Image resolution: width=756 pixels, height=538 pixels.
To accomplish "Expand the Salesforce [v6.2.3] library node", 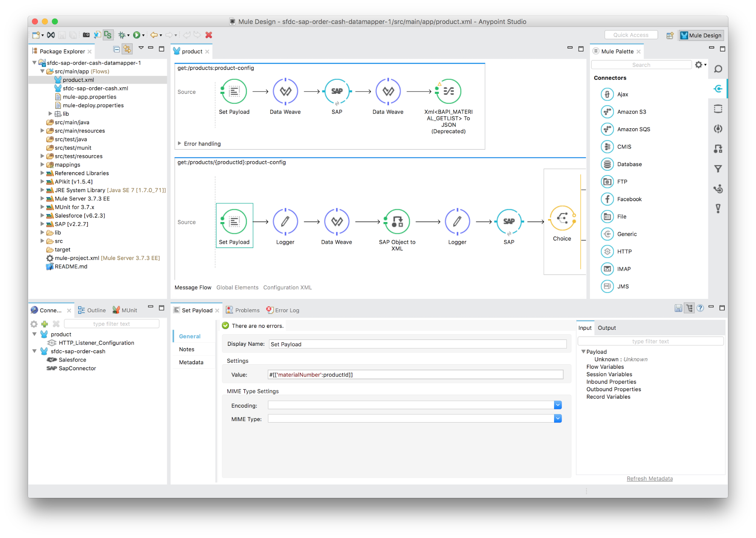I will click(x=42, y=216).
